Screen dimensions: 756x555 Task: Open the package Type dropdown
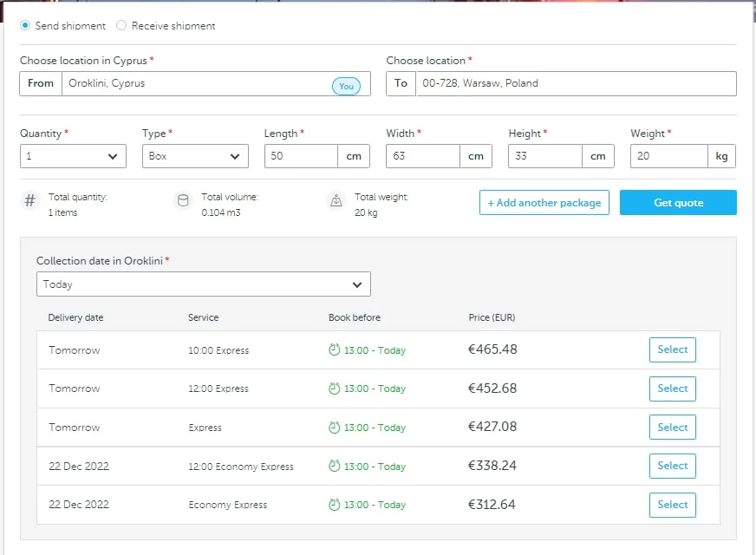[x=195, y=156]
